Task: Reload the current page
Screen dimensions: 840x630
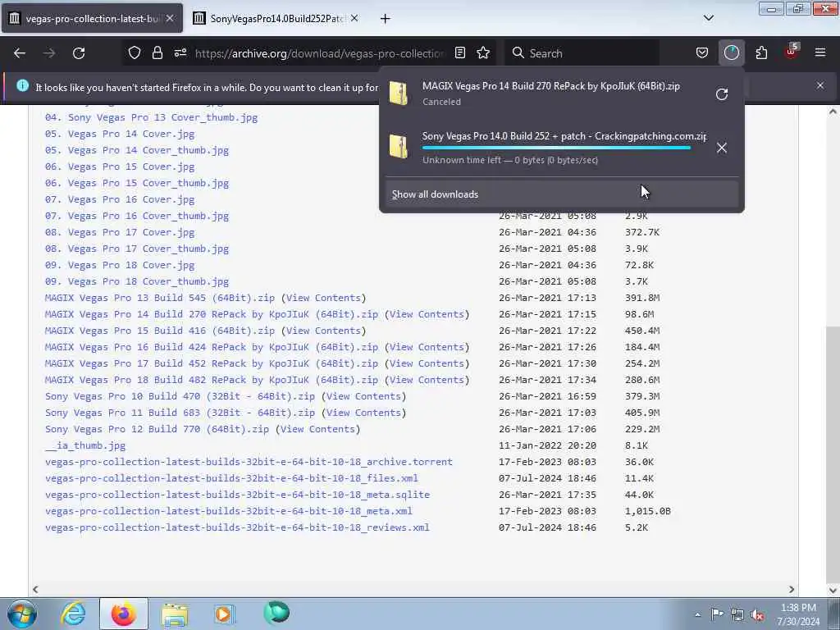Action: 79,53
